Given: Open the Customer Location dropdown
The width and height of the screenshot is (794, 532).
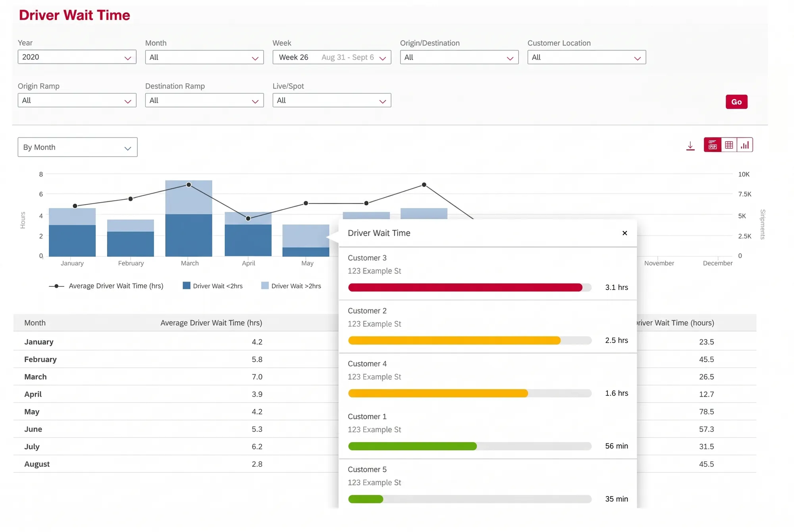Looking at the screenshot, I should 586,57.
